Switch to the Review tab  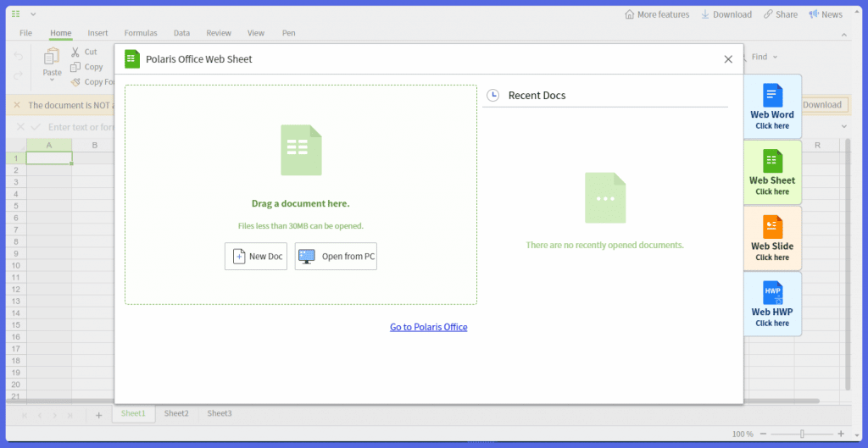tap(219, 33)
